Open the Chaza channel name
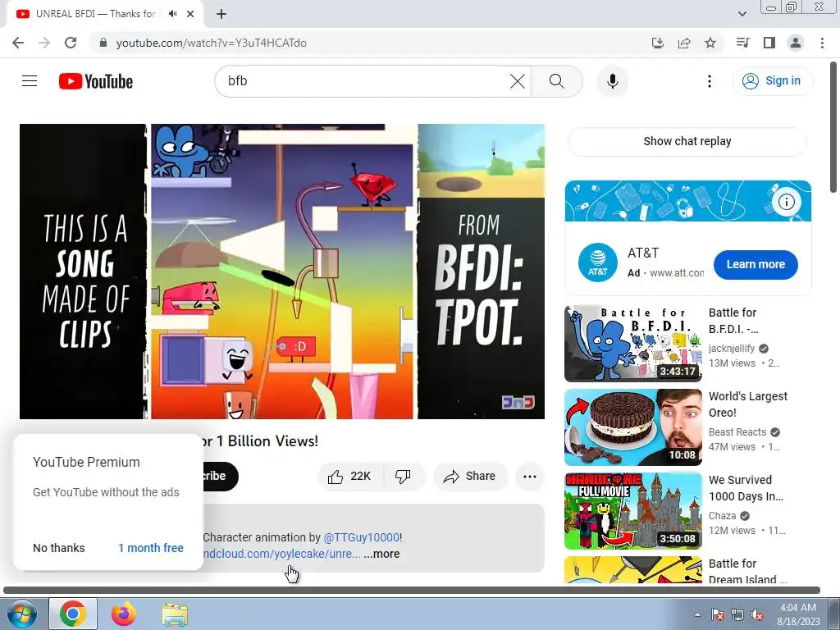The image size is (840, 630). (722, 515)
